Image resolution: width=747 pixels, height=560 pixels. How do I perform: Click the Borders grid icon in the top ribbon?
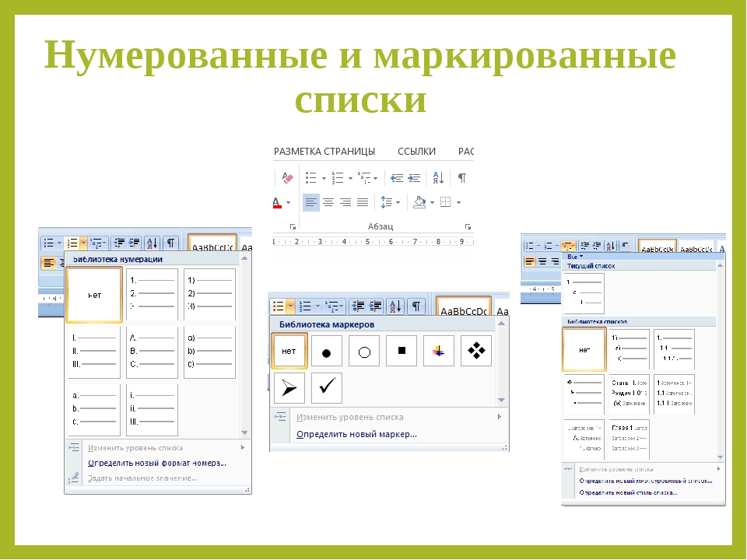tap(445, 202)
